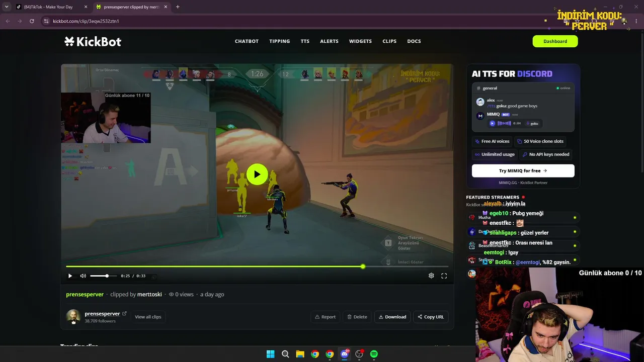Reload the page
The height and width of the screenshot is (362, 644).
pos(32,21)
